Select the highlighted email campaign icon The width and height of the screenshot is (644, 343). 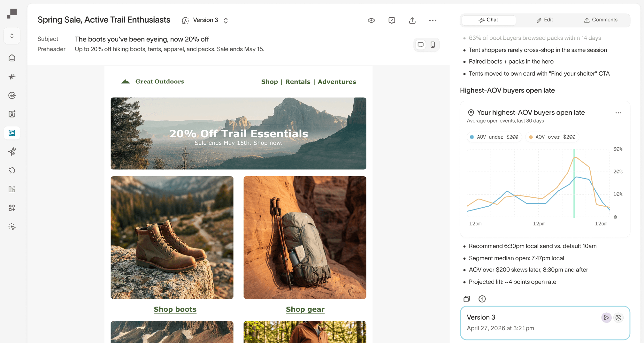(x=12, y=133)
